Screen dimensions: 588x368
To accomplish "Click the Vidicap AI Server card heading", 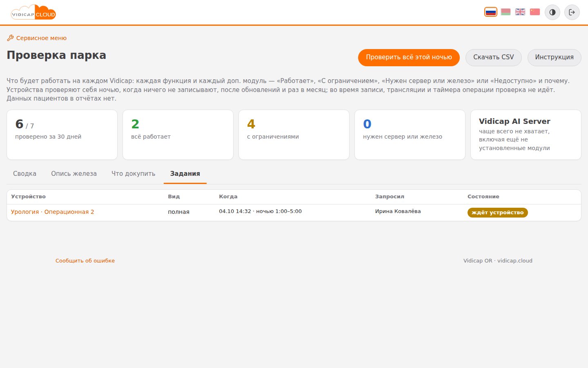I will tap(514, 121).
